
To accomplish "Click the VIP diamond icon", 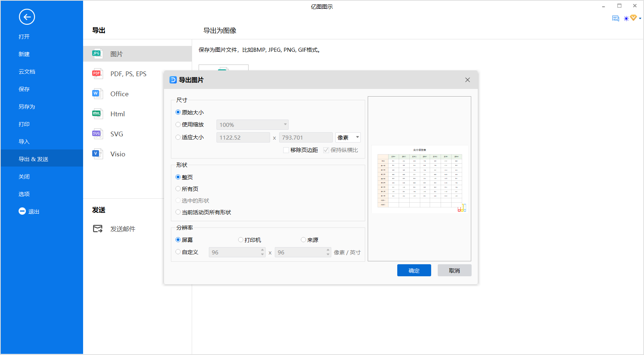I will 633,17.
